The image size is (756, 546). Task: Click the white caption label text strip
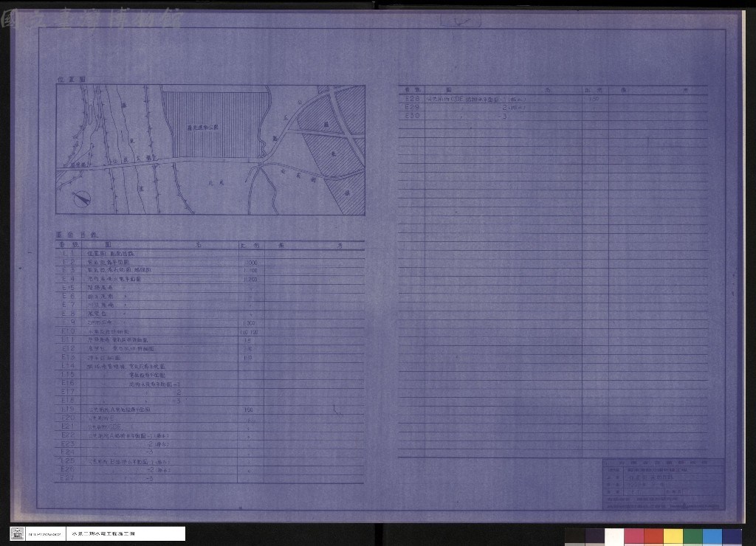pyautogui.click(x=126, y=533)
